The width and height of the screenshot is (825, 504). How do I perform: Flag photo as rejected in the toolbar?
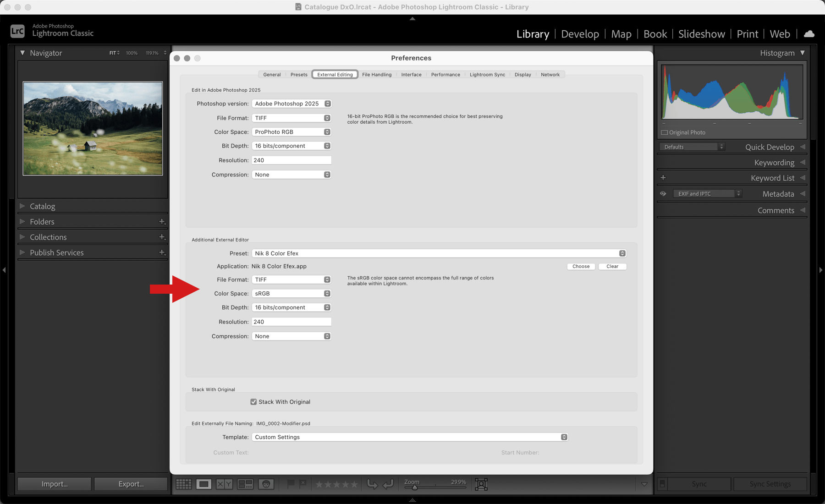pyautogui.click(x=302, y=483)
